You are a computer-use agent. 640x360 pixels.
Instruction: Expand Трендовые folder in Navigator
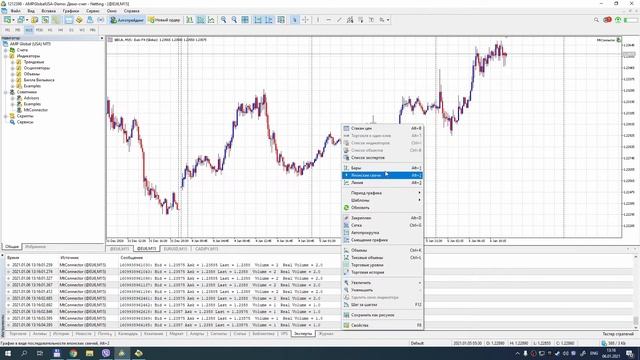(x=13, y=62)
